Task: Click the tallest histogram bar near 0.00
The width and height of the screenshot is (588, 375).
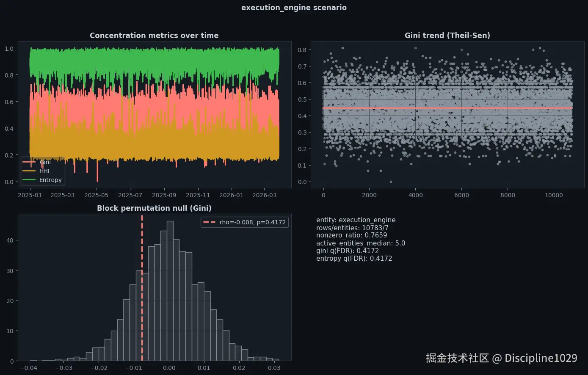Action: click(x=170, y=291)
